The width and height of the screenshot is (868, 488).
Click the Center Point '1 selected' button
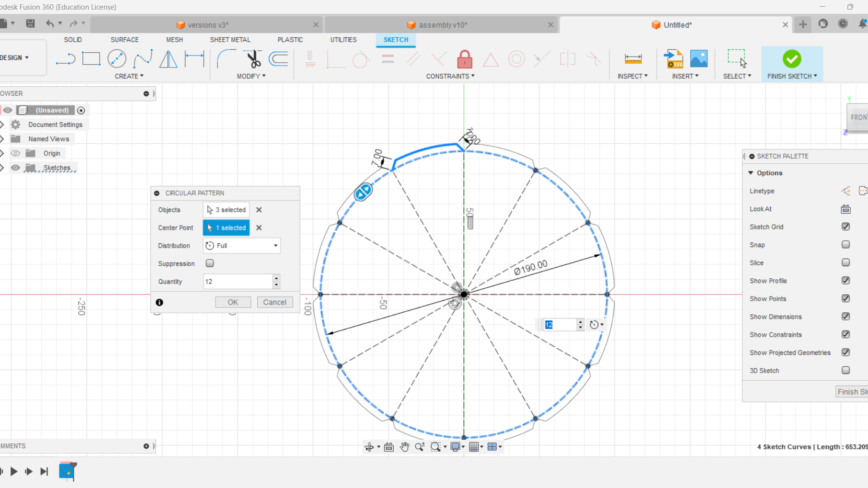point(226,227)
